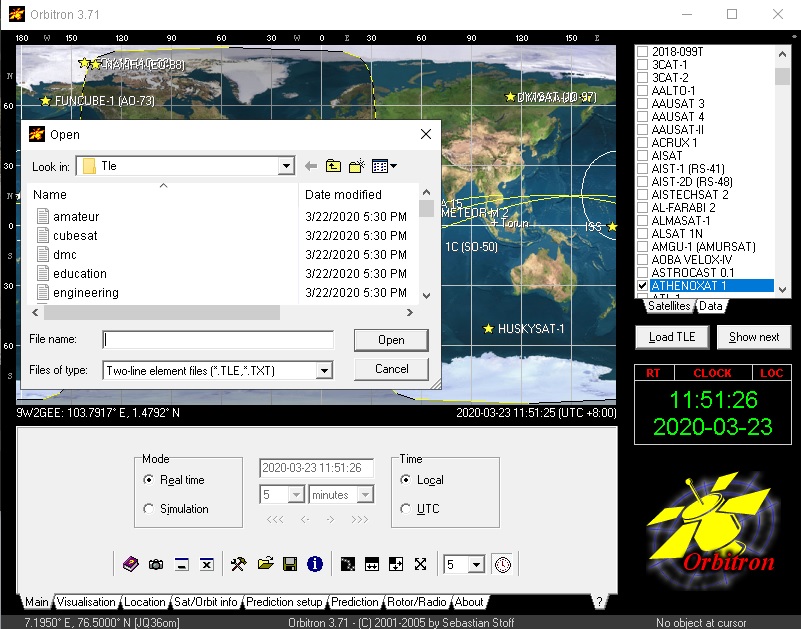Select the amateur file in the Tle list

76,216
